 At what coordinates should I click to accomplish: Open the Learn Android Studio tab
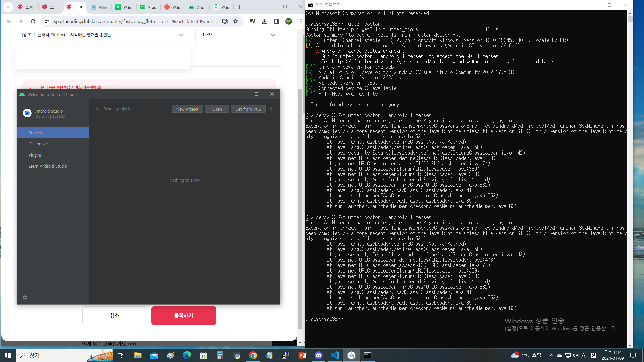[x=53, y=166]
